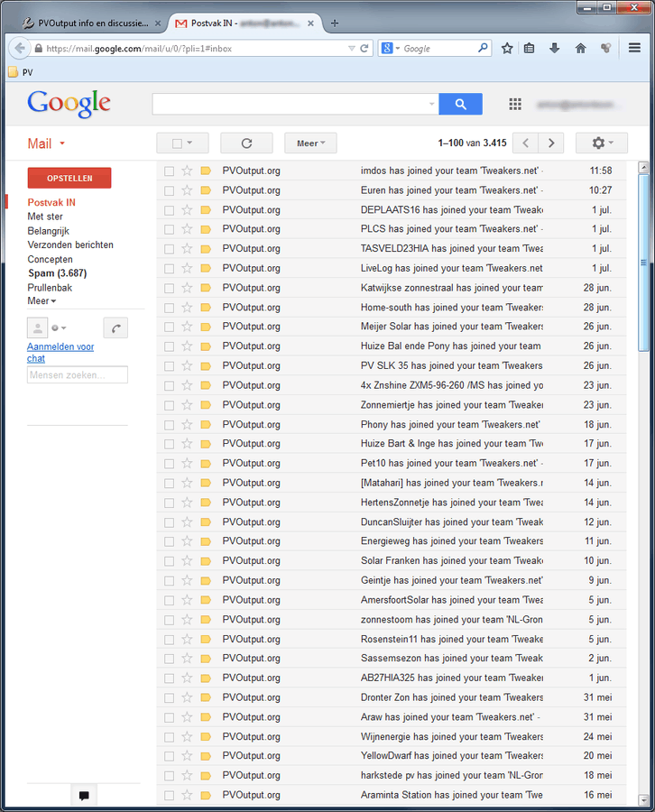Go to newer messages with previous arrow
The height and width of the screenshot is (812, 655).
tap(526, 143)
